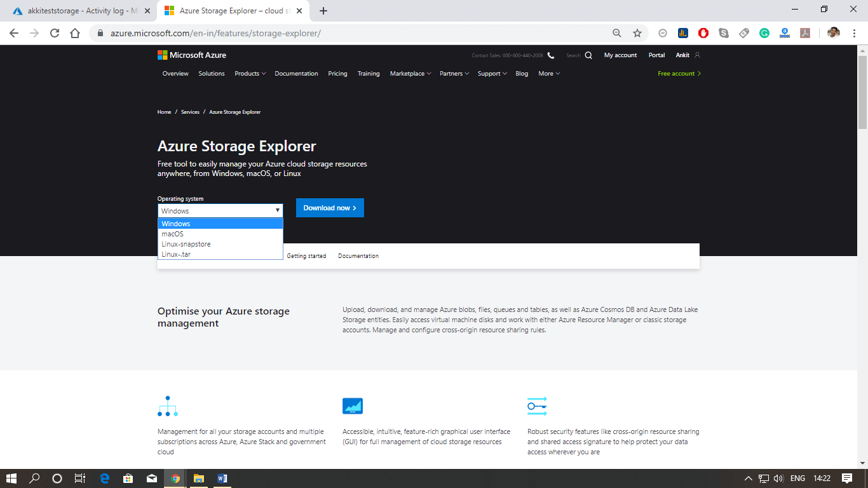The image size is (868, 488).
Task: Click the Grammarly extension icon
Action: (x=764, y=33)
